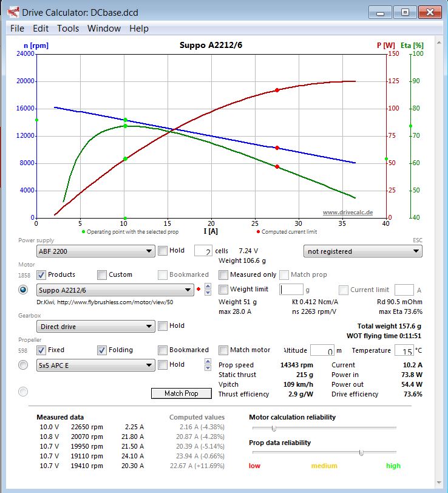Image resolution: width=448 pixels, height=493 pixels.
Task: Uncheck the Products checkbox
Action: [x=41, y=274]
